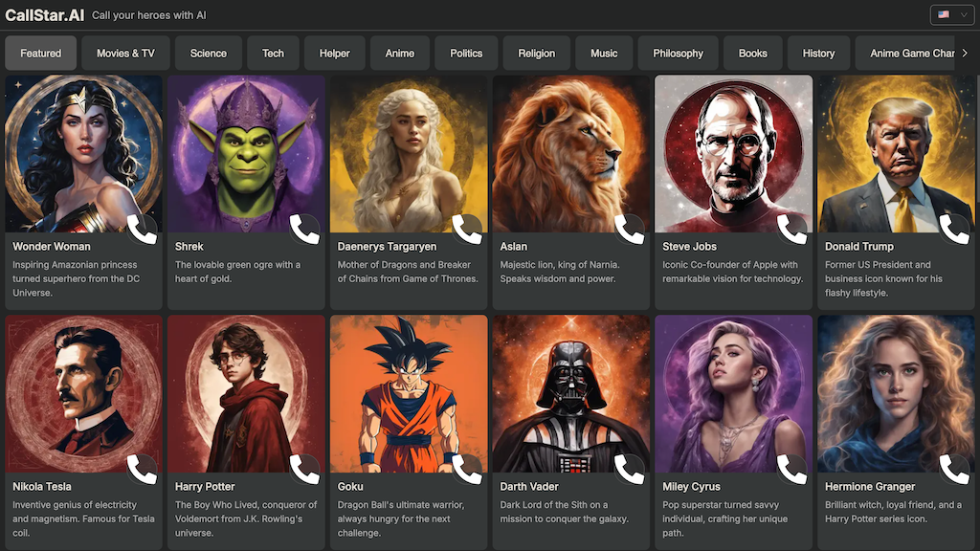Open the language flag dropdown

point(952,14)
